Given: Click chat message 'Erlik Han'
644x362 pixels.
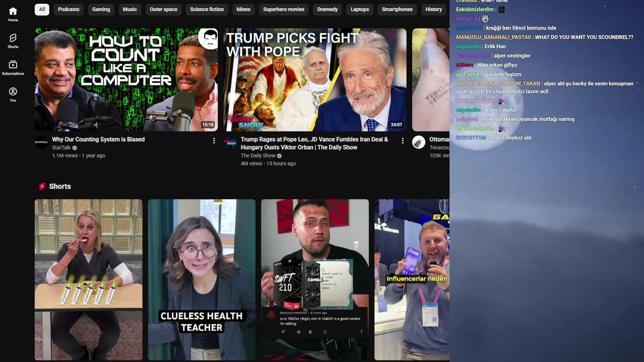Looking at the screenshot, I should coord(495,47).
